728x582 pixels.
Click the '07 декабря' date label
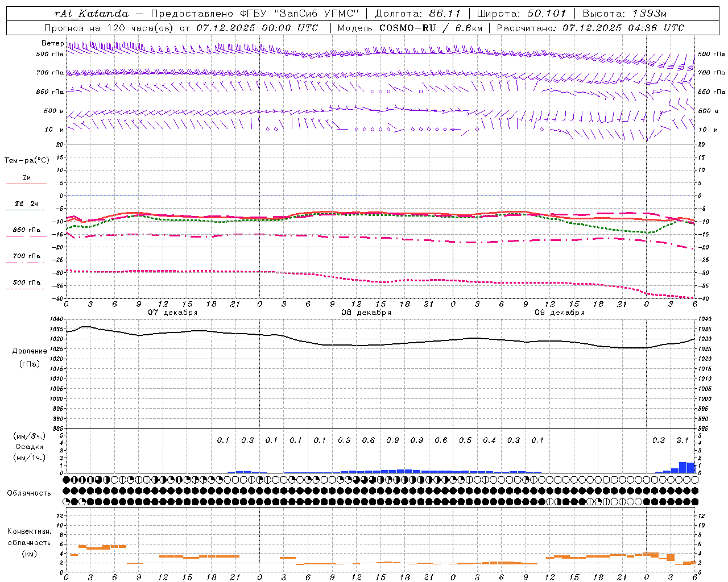(173, 312)
